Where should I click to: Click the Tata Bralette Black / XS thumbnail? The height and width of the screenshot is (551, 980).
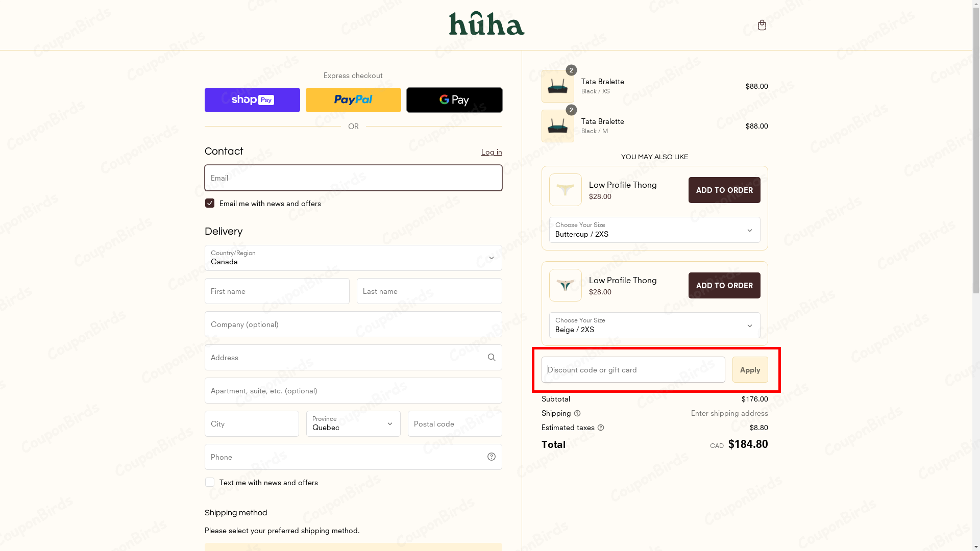point(557,86)
